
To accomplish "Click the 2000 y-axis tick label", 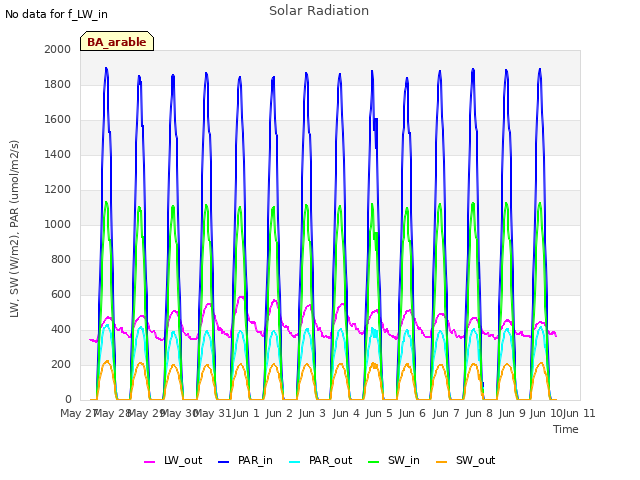I will [x=58, y=49].
